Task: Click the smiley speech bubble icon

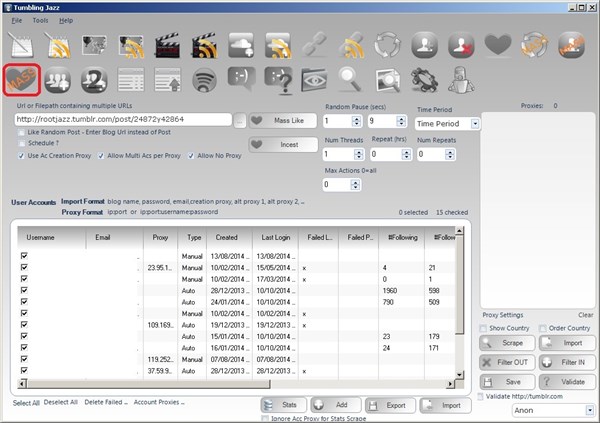Action: (241, 78)
